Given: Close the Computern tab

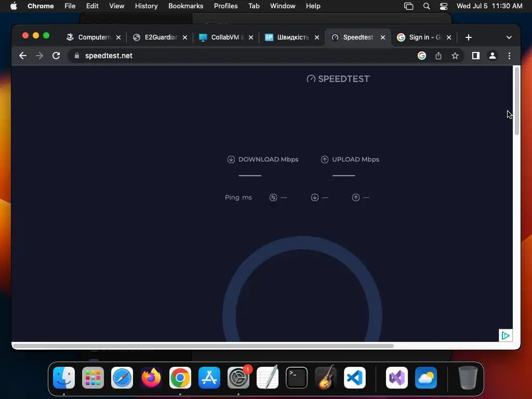Looking at the screenshot, I should [118, 37].
